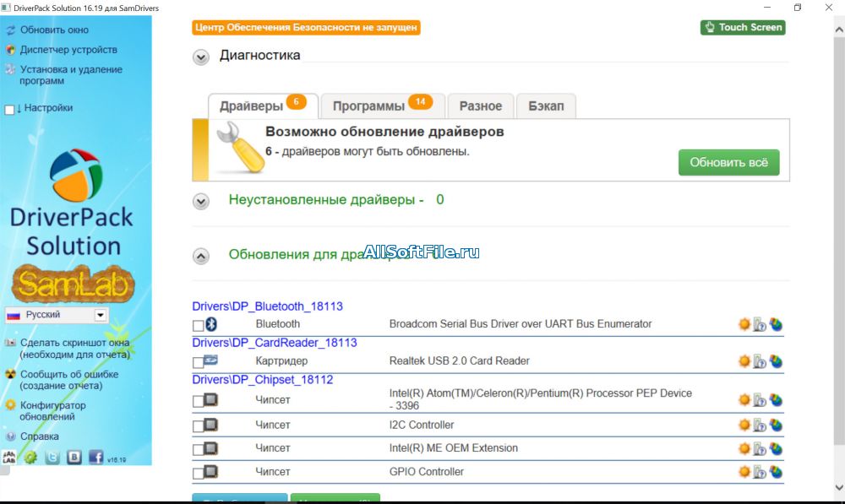Switch to the Драйверы tab
This screenshot has height=504, width=845.
pos(263,106)
